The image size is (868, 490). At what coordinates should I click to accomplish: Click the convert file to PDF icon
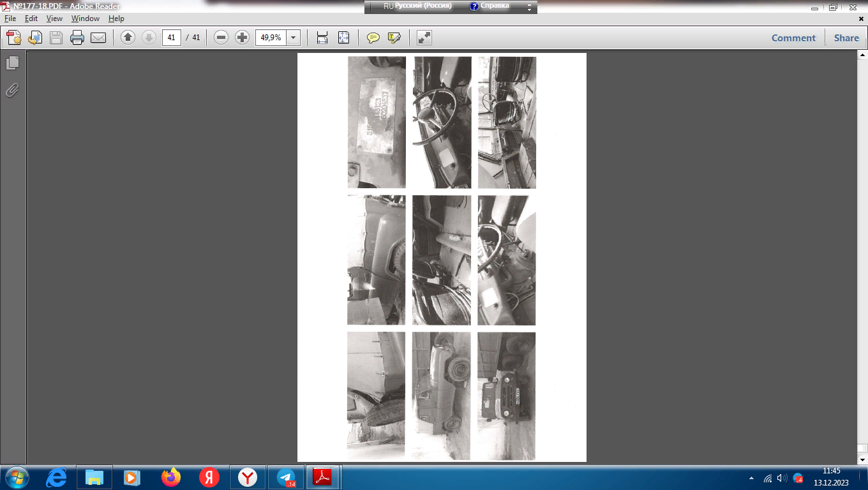click(35, 38)
